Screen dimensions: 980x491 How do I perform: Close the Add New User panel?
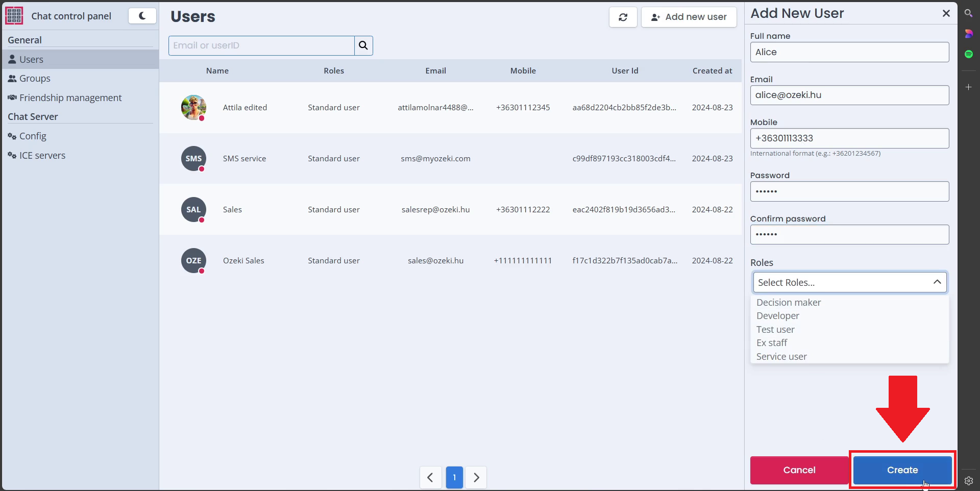pos(946,13)
